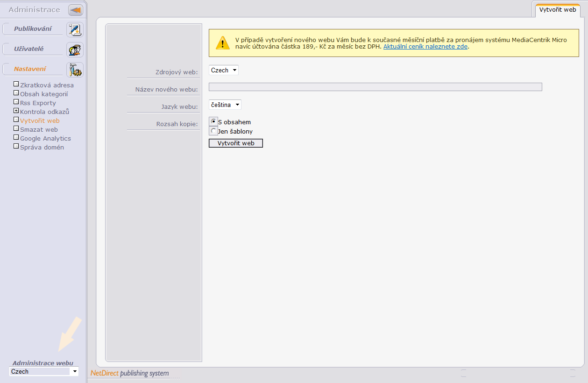
Task: Open Správa domén settings item
Action: pos(42,147)
